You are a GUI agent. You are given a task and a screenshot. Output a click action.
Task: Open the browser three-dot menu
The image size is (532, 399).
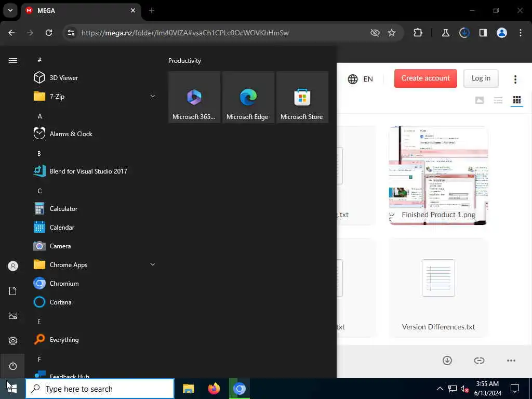(x=521, y=33)
